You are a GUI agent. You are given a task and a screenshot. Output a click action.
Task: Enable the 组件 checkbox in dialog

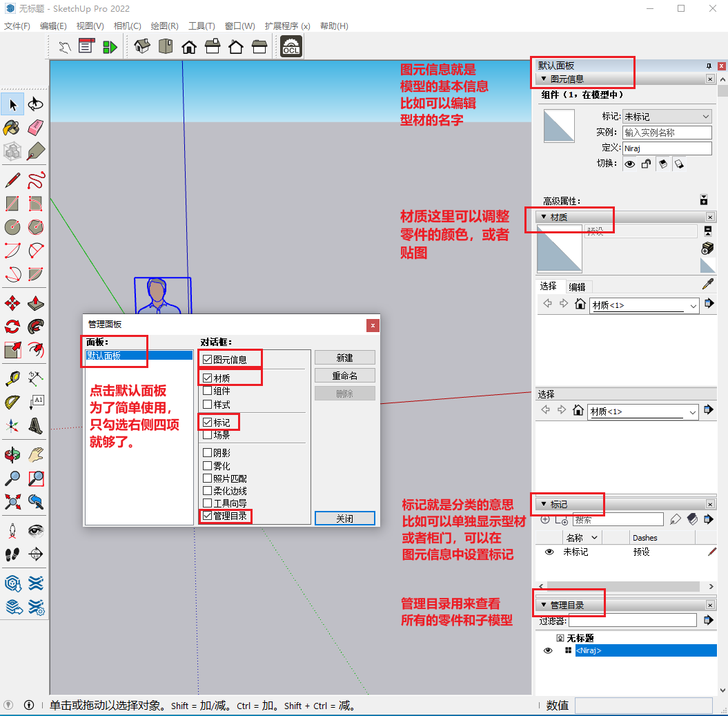click(208, 391)
